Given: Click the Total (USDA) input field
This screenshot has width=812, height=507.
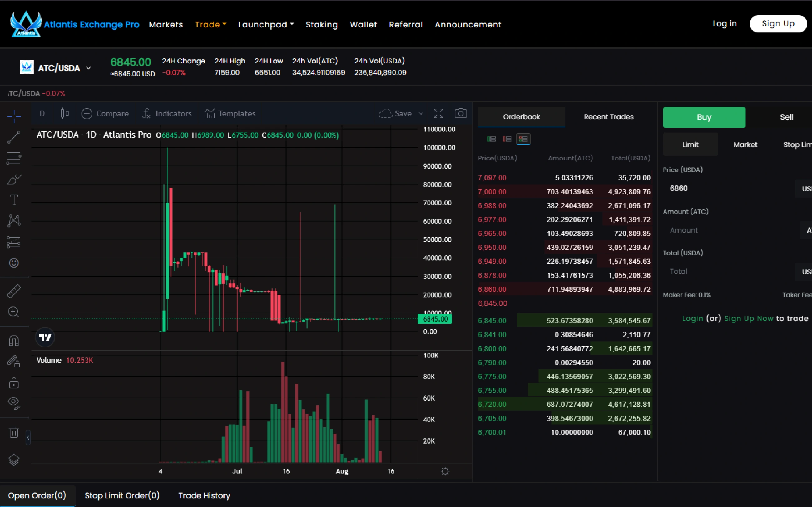Looking at the screenshot, I should click(729, 272).
